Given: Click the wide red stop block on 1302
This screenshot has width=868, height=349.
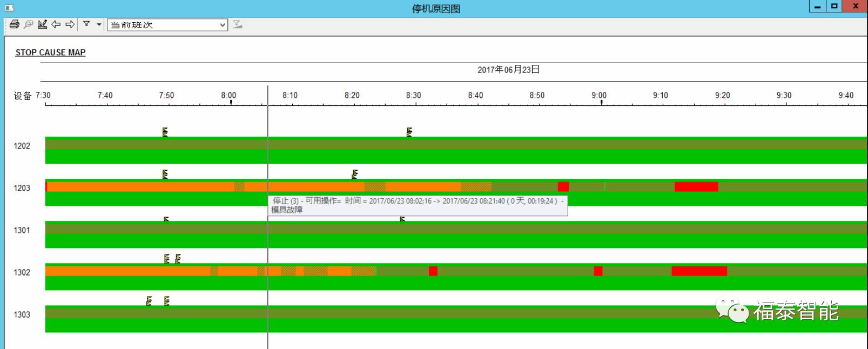Looking at the screenshot, I should 699,271.
